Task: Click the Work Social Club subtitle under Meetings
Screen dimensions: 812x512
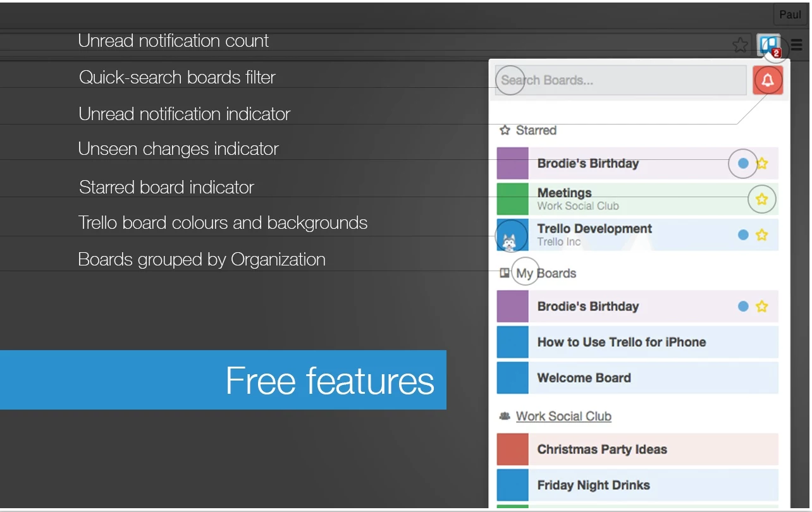Action: tap(578, 206)
